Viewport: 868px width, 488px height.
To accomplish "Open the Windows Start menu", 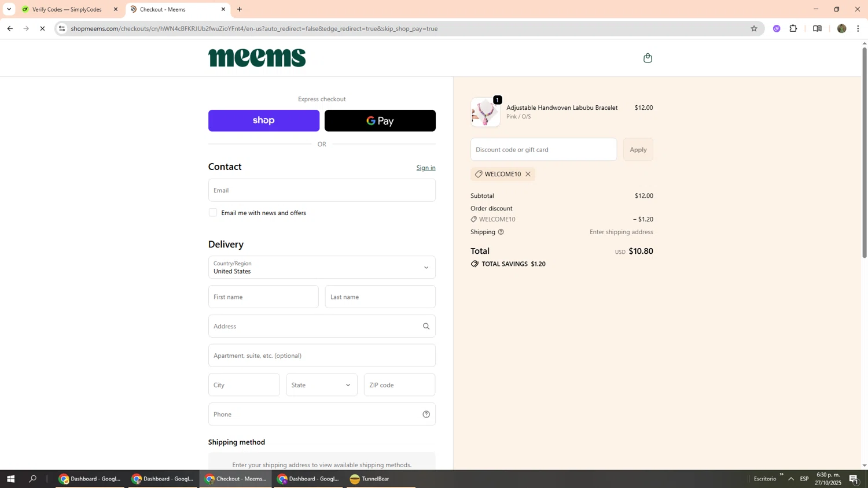I will (x=10, y=479).
